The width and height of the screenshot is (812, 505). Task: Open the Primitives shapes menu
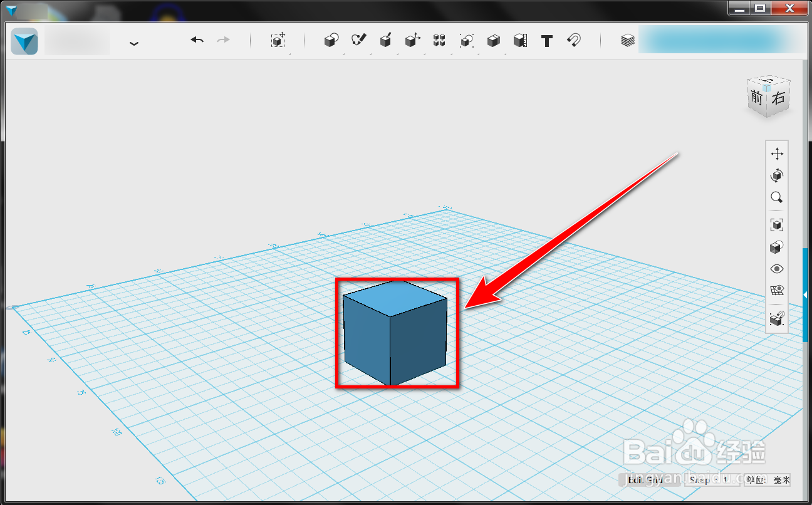point(331,40)
